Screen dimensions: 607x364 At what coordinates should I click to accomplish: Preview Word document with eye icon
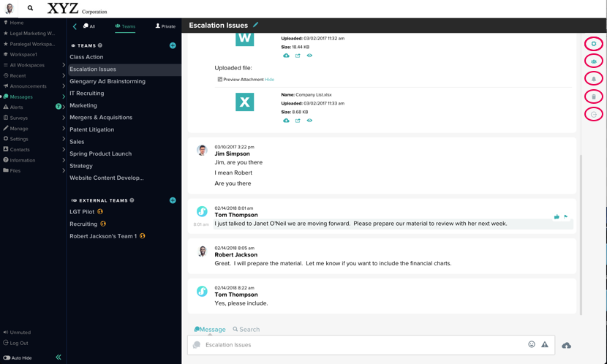pos(309,56)
